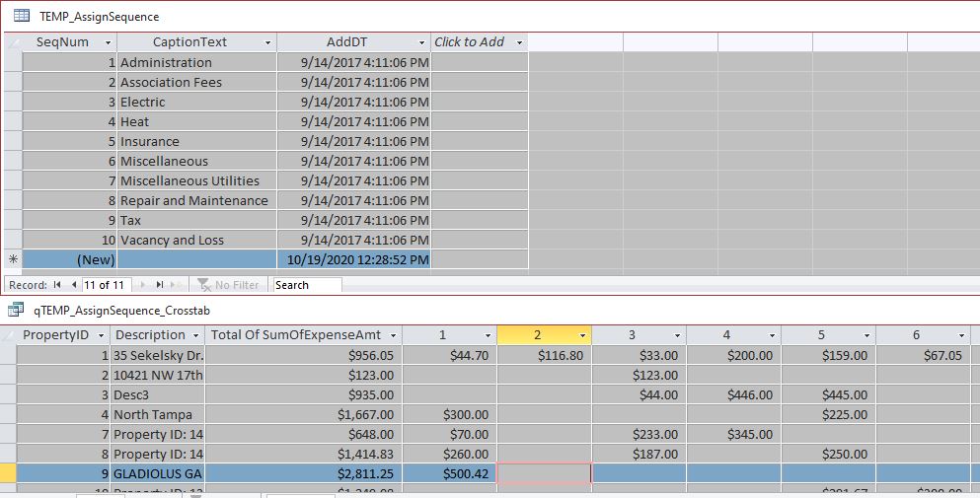Click the new record asterisk row selector
This screenshot has width=980, height=498.
13,259
